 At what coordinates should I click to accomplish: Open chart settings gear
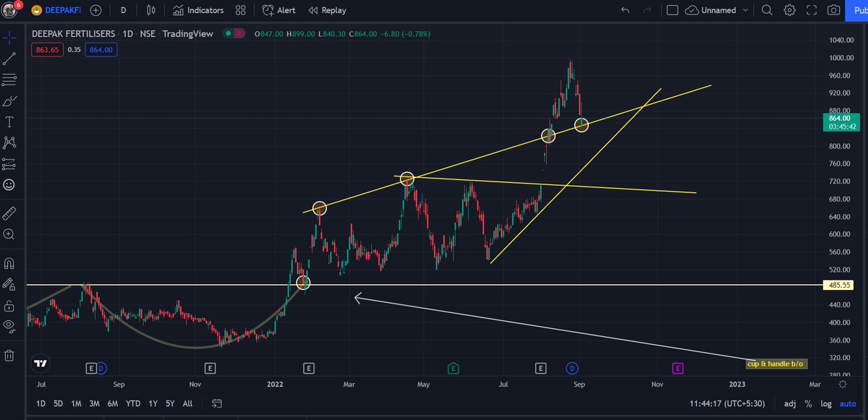[790, 10]
